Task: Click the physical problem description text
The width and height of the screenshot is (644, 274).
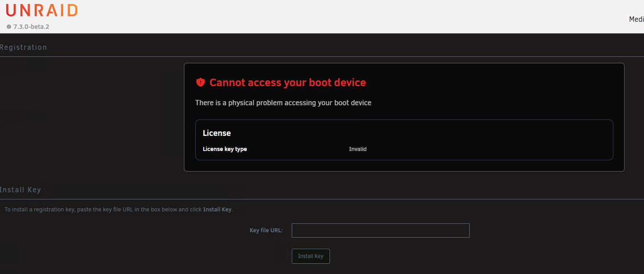Action: tap(283, 103)
